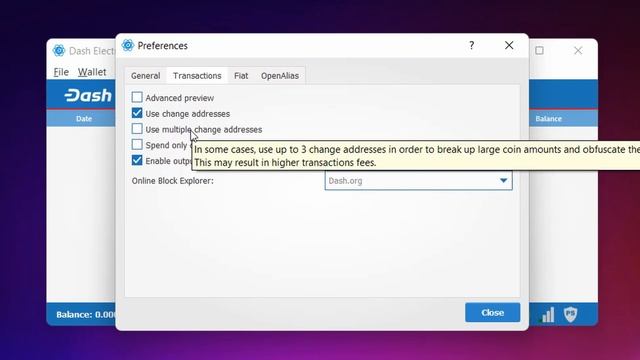Sort history by the Date column
The image size is (640, 360).
click(x=84, y=119)
